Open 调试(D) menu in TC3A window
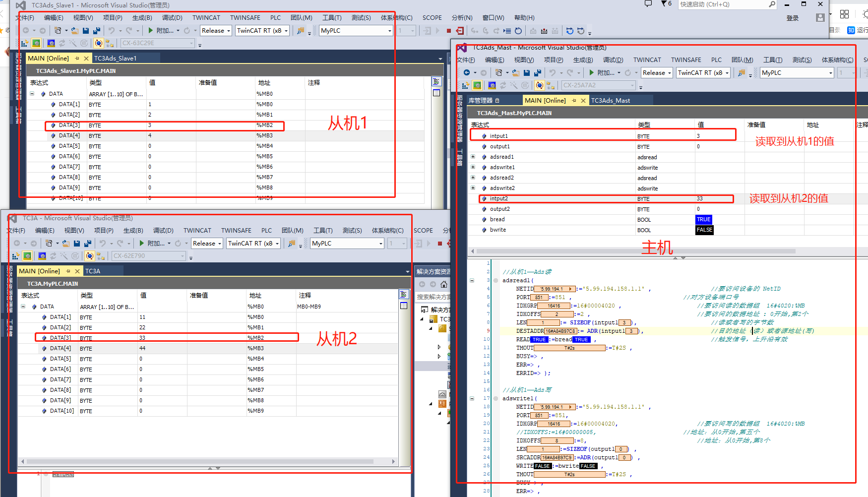Screen dimensions: 868x497 [163, 231]
